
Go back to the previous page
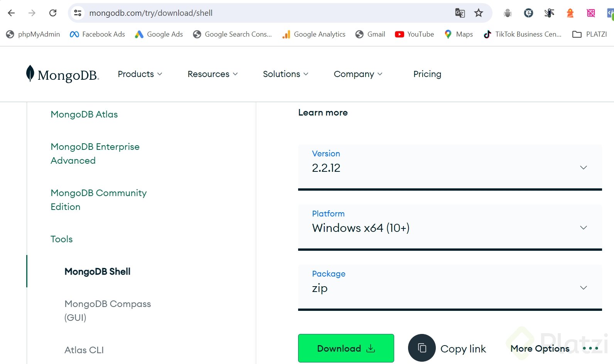(11, 13)
